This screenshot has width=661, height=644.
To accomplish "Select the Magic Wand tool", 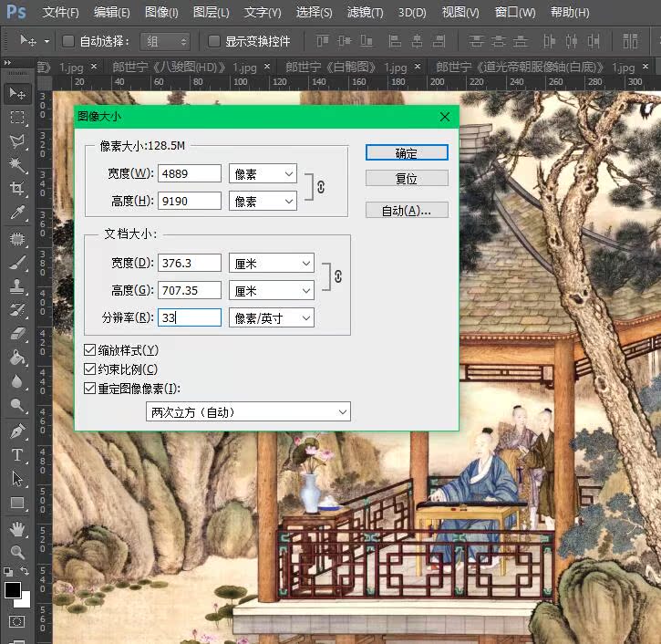I will pos(17,165).
